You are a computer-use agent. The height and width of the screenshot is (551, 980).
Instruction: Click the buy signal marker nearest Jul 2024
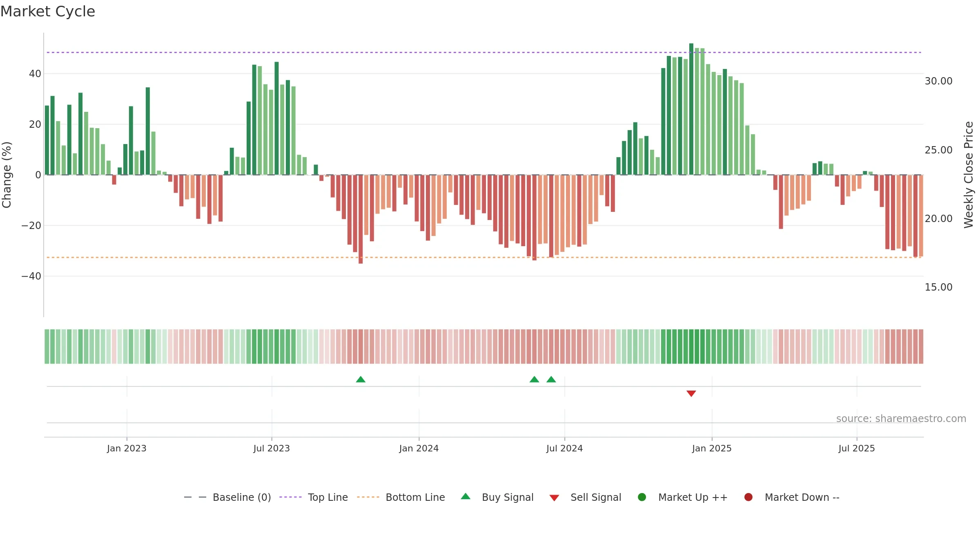[x=551, y=379]
